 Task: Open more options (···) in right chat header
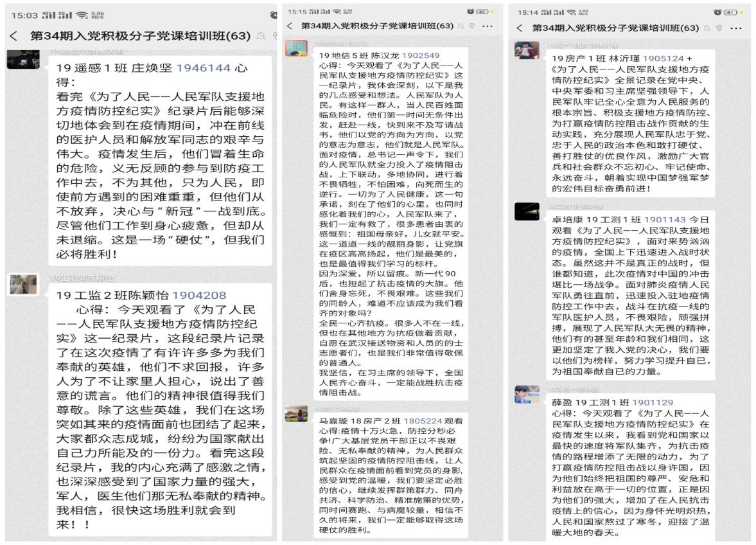pyautogui.click(x=737, y=28)
